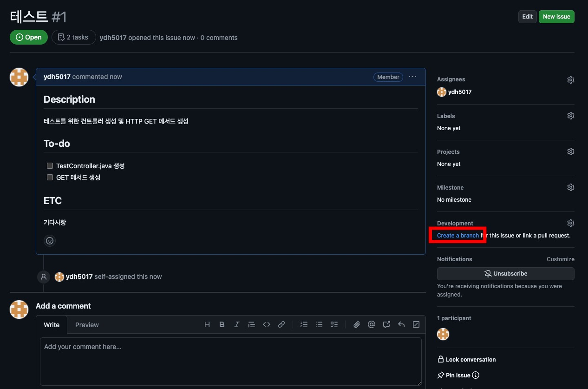This screenshot has height=389, width=588.
Task: Check the GET 메서드 생성 task
Action: (x=50, y=177)
